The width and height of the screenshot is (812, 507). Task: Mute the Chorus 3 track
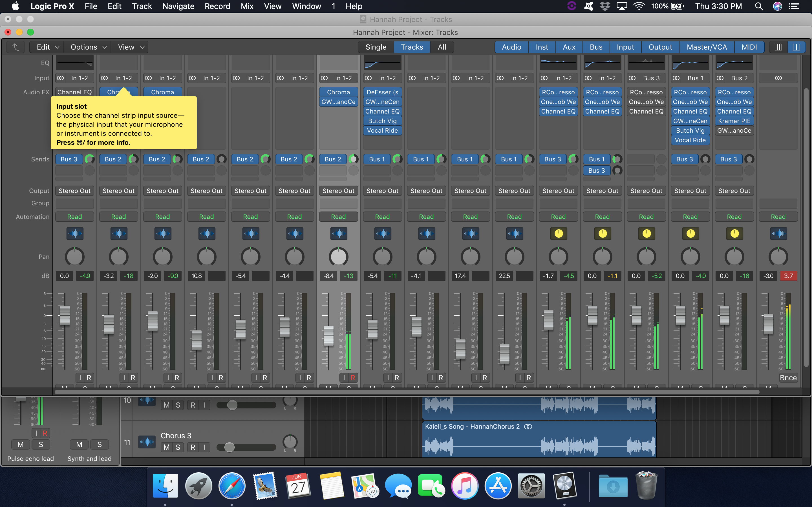tap(166, 447)
